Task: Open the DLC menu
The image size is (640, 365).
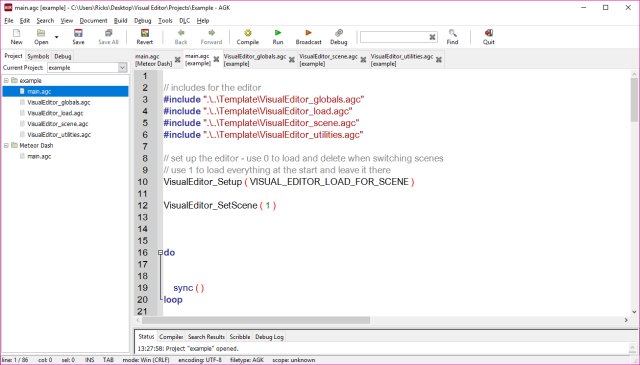Action: pyautogui.click(x=184, y=20)
